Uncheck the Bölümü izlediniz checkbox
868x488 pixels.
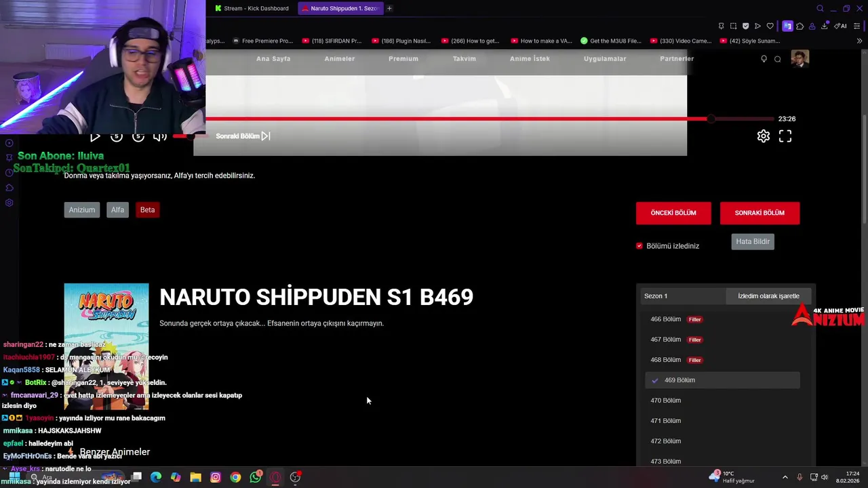click(639, 246)
